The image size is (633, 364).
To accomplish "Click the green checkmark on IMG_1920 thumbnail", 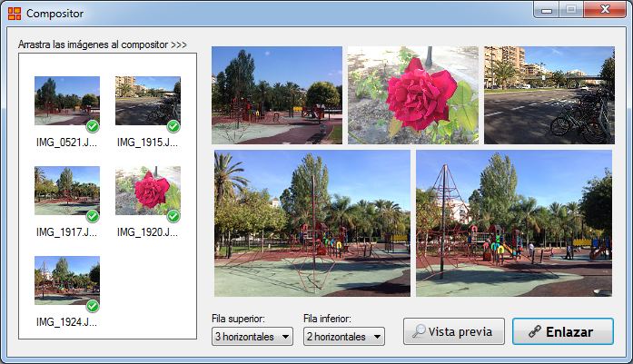I will click(173, 217).
